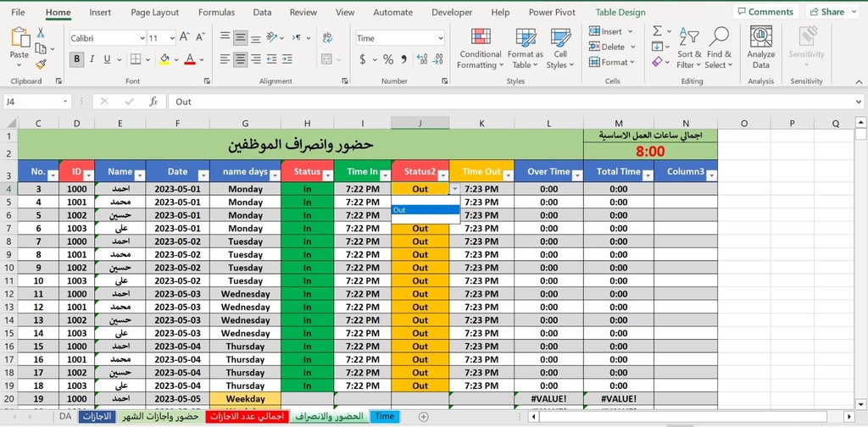Viewport: 868px width, 427px height.
Task: Switch to the Insert tab
Action: [x=100, y=12]
